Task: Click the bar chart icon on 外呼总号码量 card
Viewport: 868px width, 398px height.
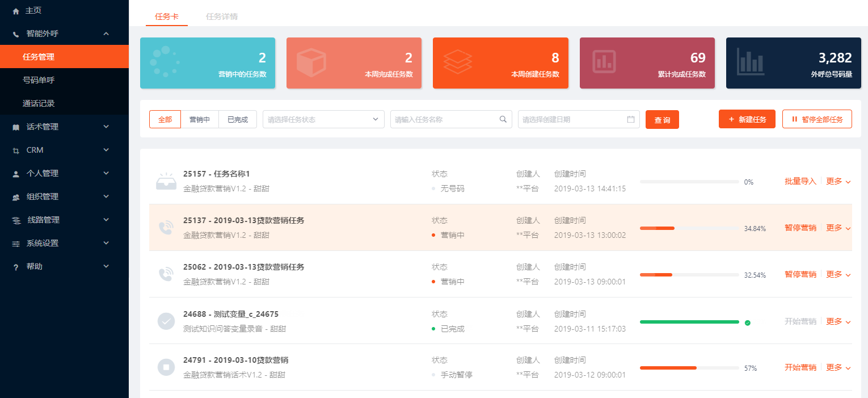Action: pos(751,61)
